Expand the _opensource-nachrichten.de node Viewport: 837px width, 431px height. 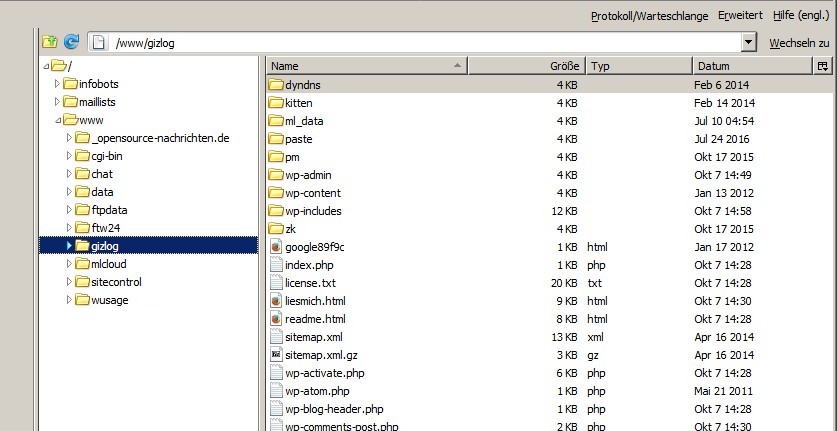pos(69,138)
